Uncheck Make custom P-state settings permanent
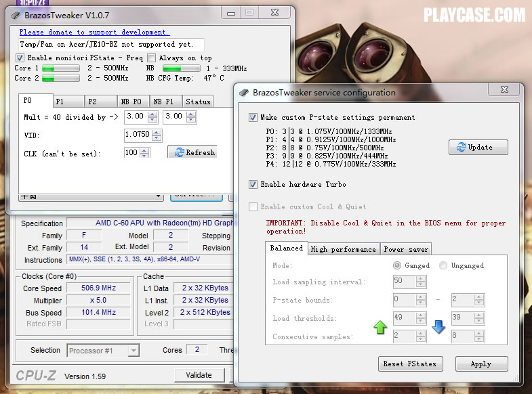Screen dimensions: 532x394 [253, 118]
